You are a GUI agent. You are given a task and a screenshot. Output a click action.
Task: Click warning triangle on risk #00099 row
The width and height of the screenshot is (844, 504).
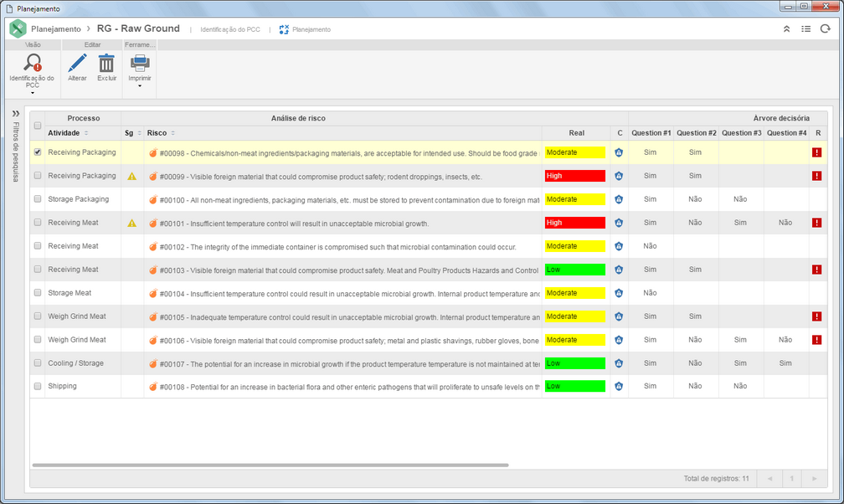[x=132, y=176]
